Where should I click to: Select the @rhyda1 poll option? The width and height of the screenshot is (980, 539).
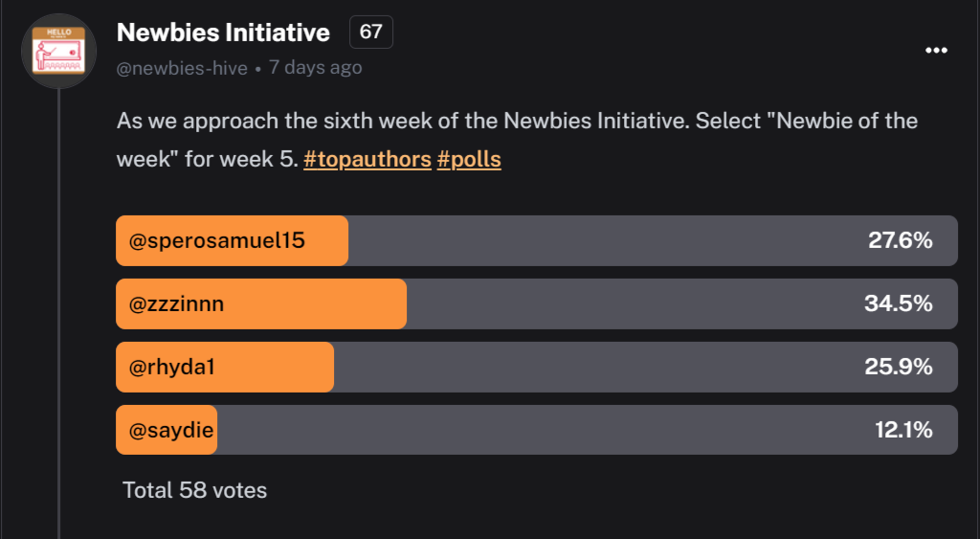(536, 367)
